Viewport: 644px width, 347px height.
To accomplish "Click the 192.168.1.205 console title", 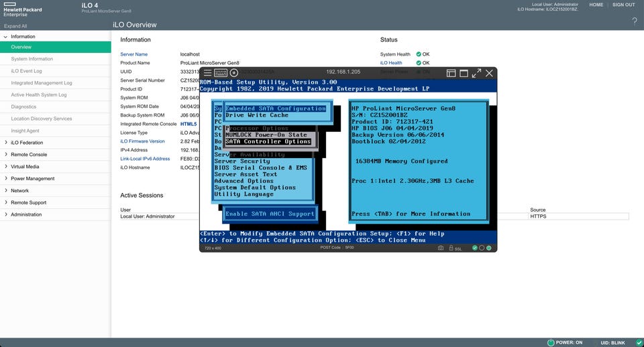I will tap(343, 72).
